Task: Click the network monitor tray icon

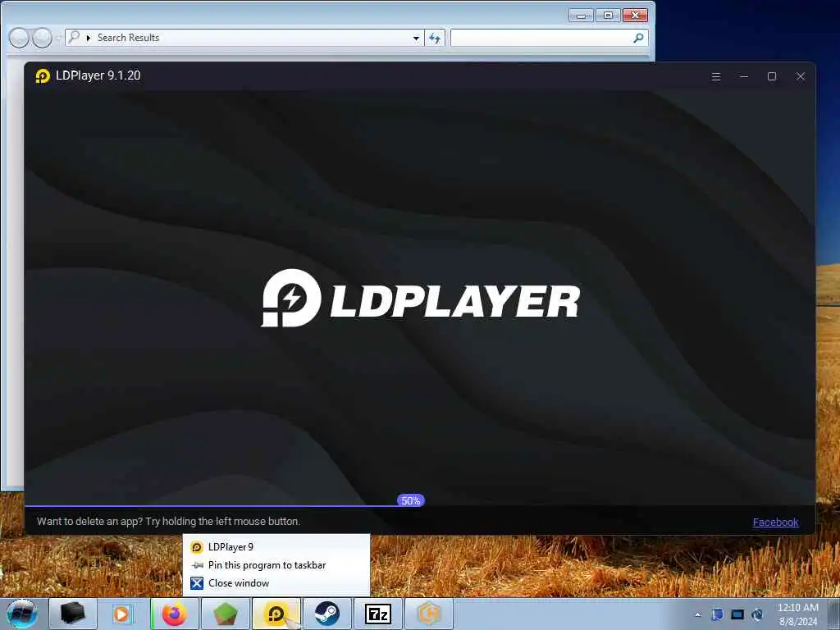Action: (x=737, y=614)
